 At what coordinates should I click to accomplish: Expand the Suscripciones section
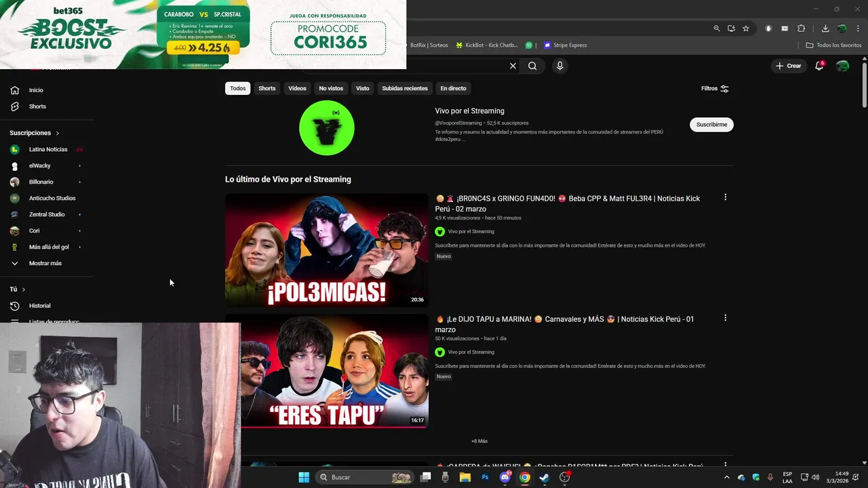tap(35, 133)
